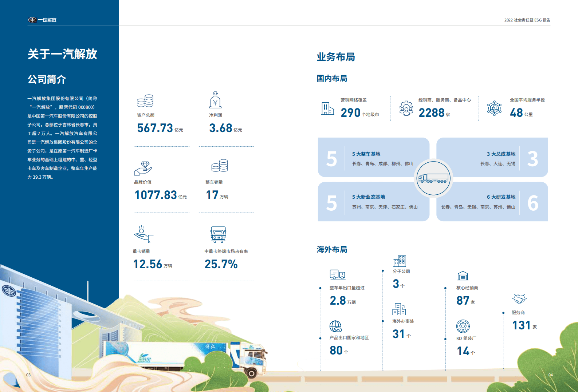Click the 海外布局 subheading
Screen dimensions: 578x392
[x=332, y=249]
